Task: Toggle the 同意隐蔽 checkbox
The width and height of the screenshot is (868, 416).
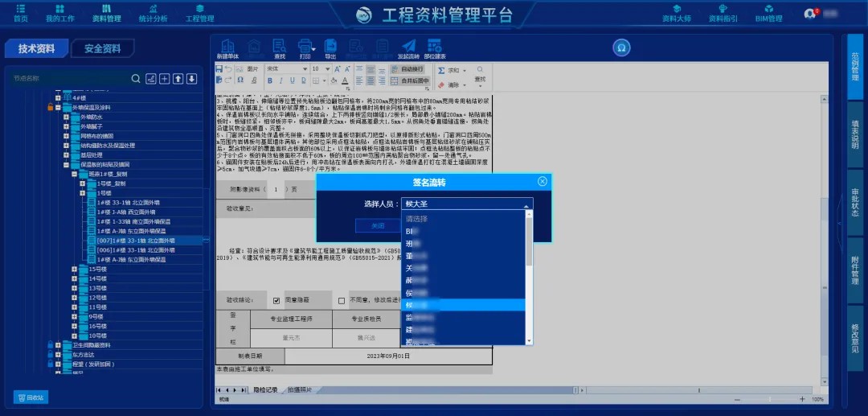Action: pos(276,300)
